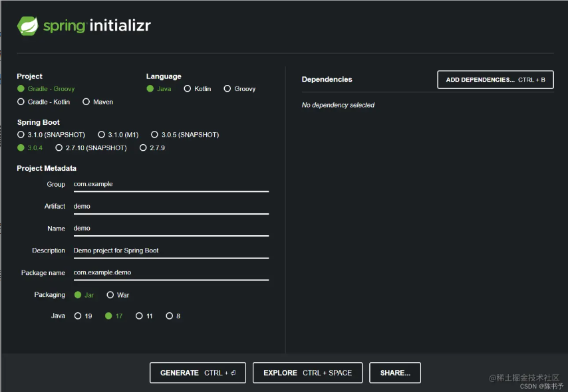Click the Language section heading
This screenshot has width=568, height=392.
pos(164,76)
